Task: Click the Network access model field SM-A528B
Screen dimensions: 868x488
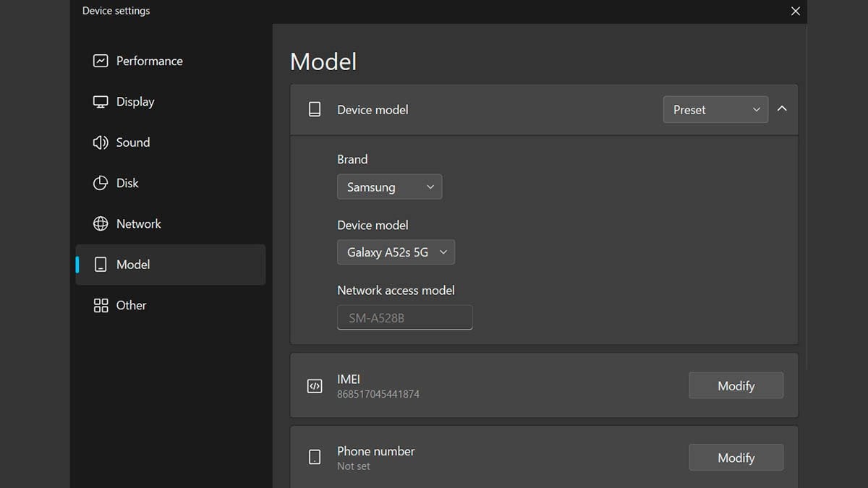Action: tap(404, 317)
